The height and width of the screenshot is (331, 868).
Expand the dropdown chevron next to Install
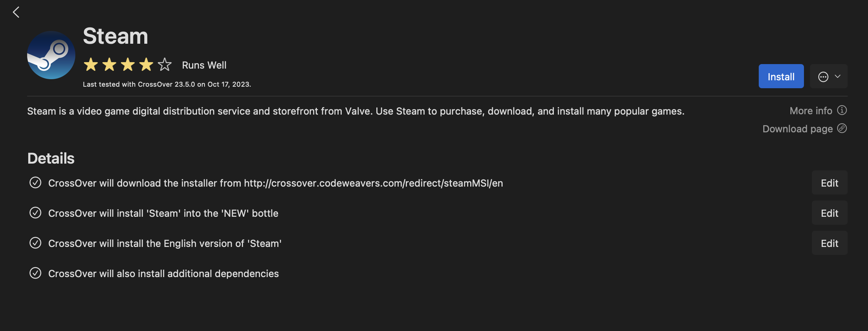pyautogui.click(x=837, y=77)
